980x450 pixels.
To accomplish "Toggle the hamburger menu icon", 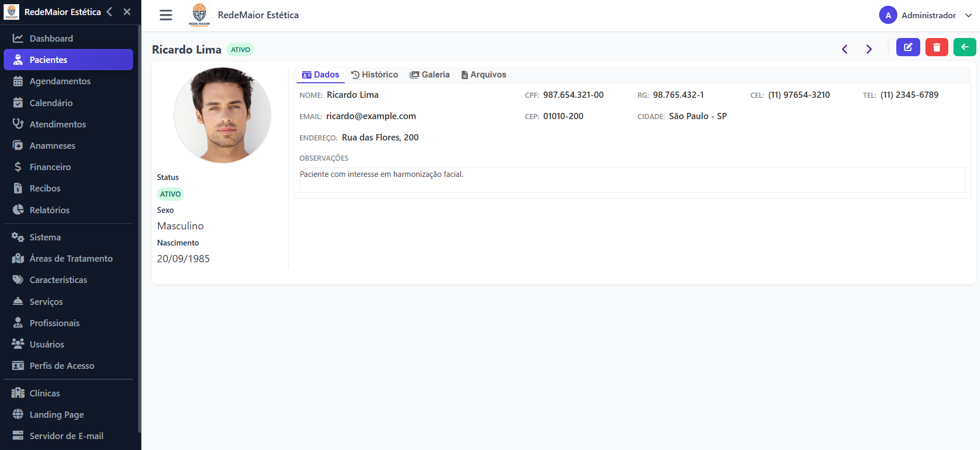I will pos(166,15).
